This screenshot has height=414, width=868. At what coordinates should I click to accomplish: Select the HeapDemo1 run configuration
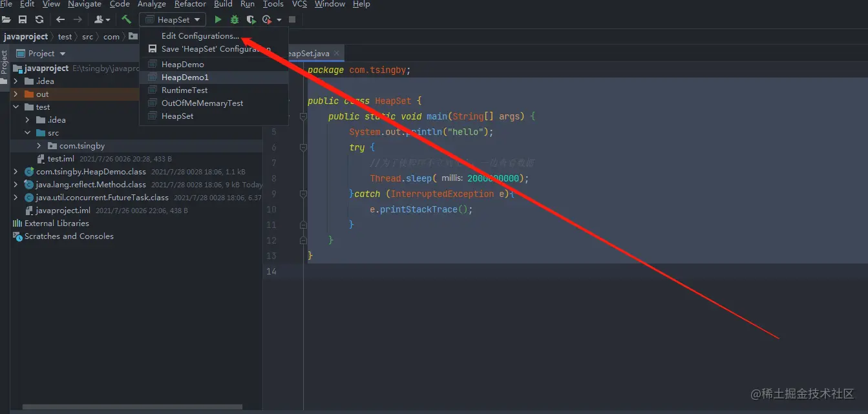[214, 78]
